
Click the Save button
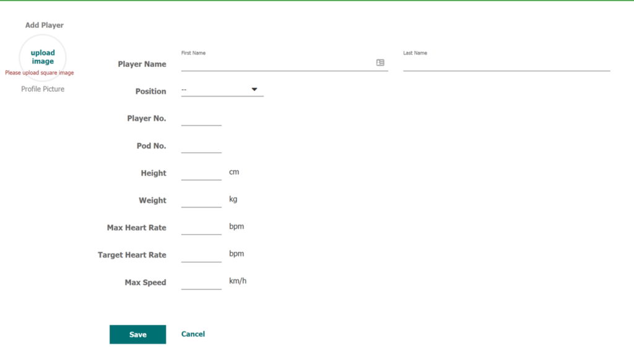138,334
